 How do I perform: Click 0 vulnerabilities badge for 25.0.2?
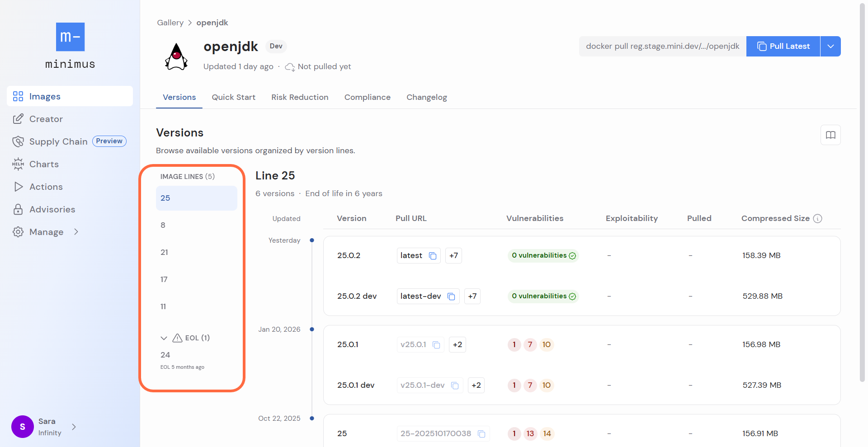[x=543, y=255]
